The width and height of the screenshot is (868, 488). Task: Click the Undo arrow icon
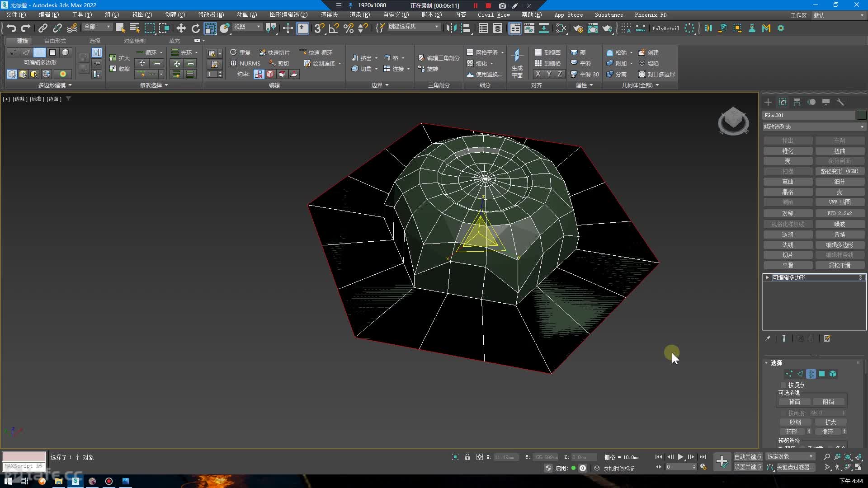[11, 28]
